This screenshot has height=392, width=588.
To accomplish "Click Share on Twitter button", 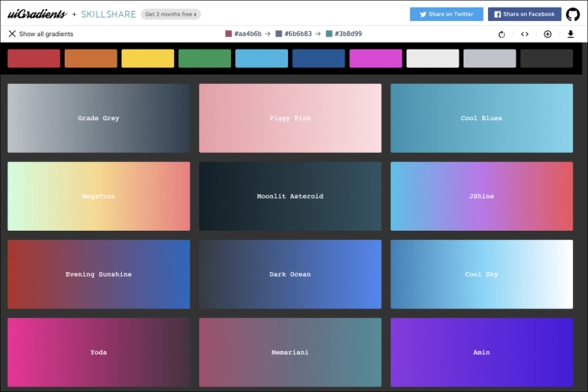I will click(x=446, y=14).
